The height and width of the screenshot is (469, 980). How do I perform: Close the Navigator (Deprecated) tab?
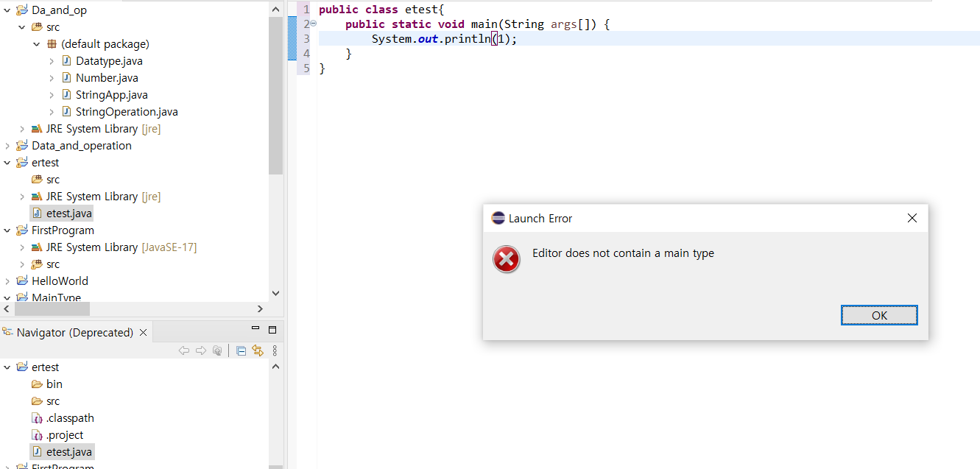pos(144,333)
